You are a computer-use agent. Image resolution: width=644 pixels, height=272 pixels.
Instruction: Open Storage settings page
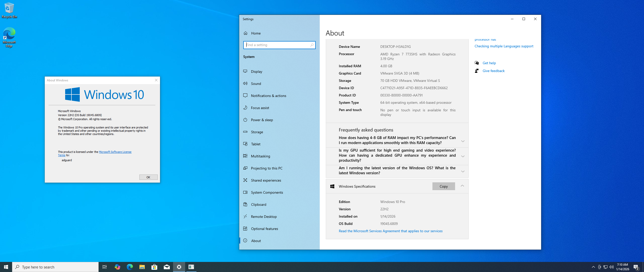pos(257,132)
